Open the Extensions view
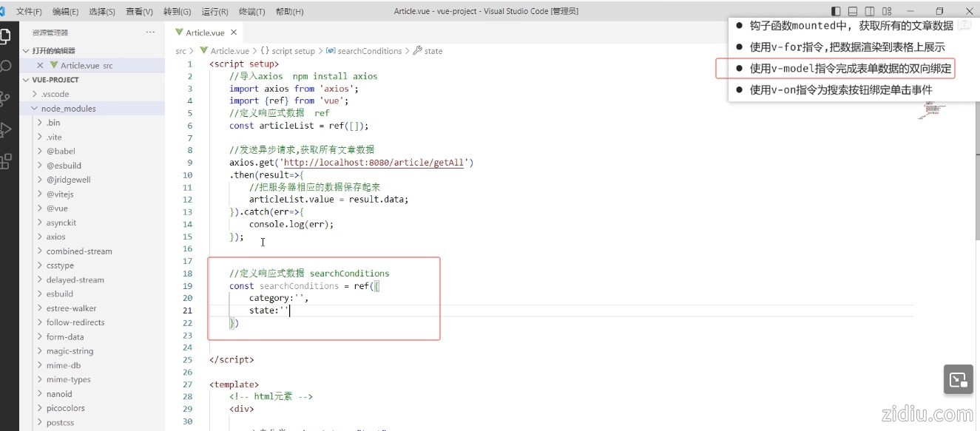The height and width of the screenshot is (431, 980). (x=6, y=161)
